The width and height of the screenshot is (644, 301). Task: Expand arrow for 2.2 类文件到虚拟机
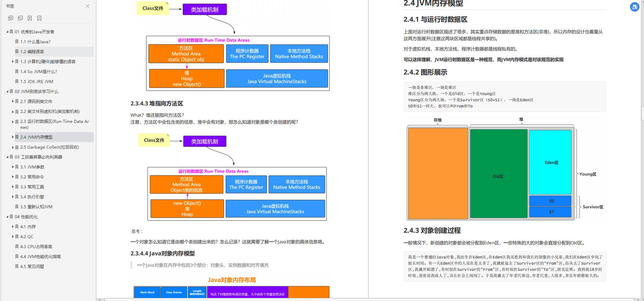click(13, 111)
